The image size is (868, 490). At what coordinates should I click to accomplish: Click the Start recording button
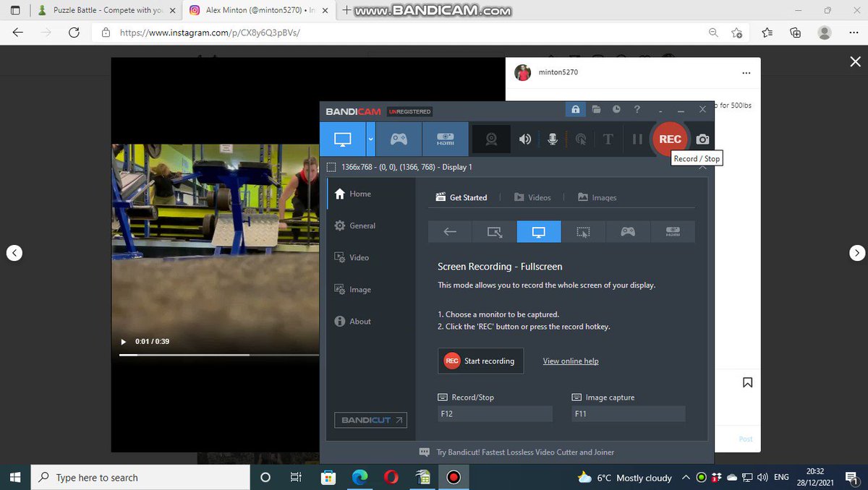pyautogui.click(x=481, y=361)
